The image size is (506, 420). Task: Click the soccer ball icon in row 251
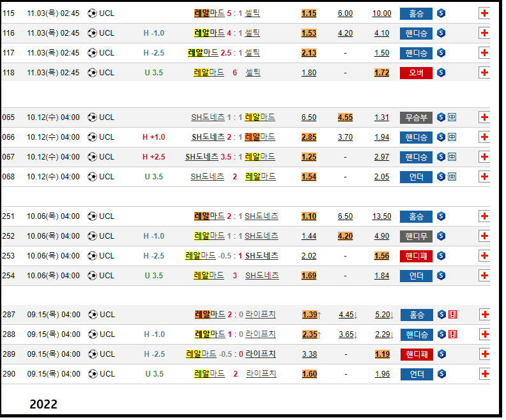point(93,216)
